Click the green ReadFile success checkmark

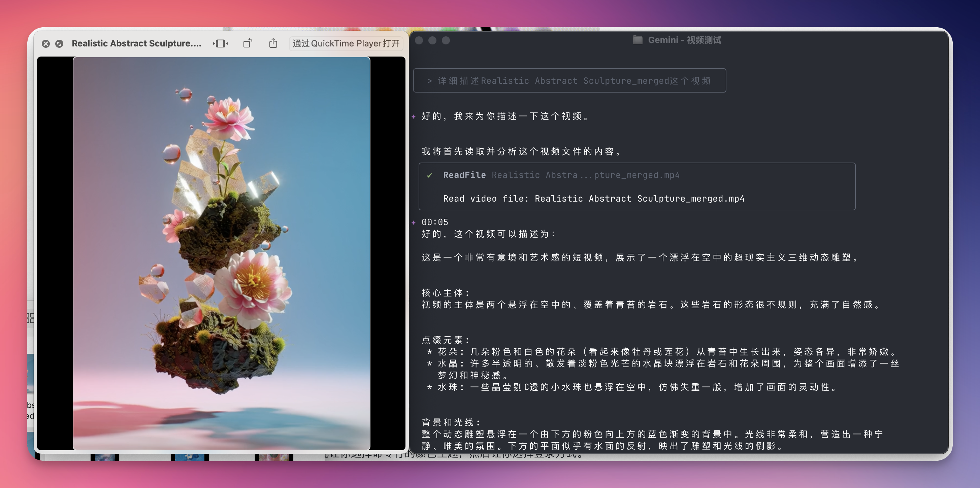tap(429, 175)
